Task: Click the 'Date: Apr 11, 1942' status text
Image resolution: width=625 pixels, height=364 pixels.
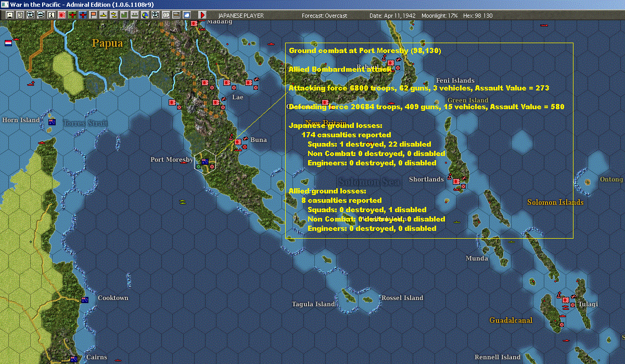Action: click(392, 16)
